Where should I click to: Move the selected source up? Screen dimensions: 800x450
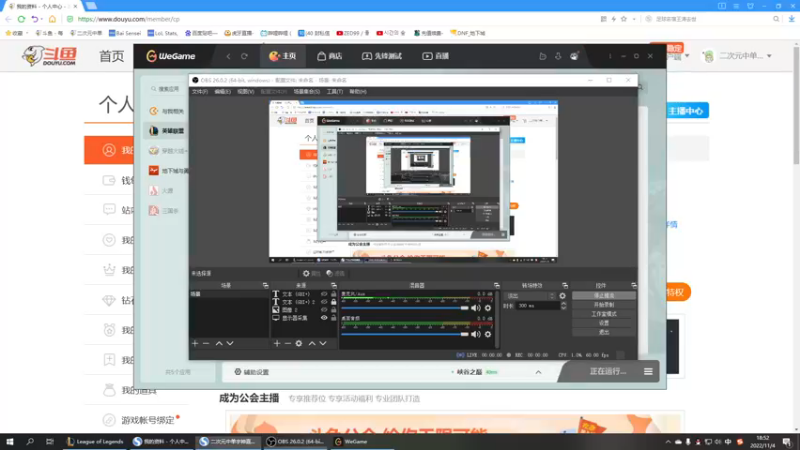coord(312,343)
